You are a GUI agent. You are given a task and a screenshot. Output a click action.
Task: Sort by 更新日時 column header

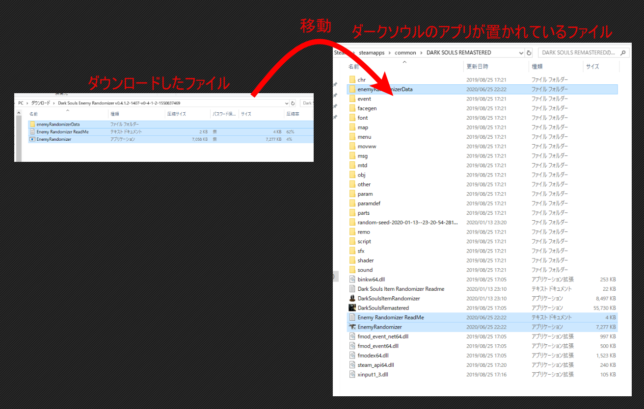tap(477, 67)
